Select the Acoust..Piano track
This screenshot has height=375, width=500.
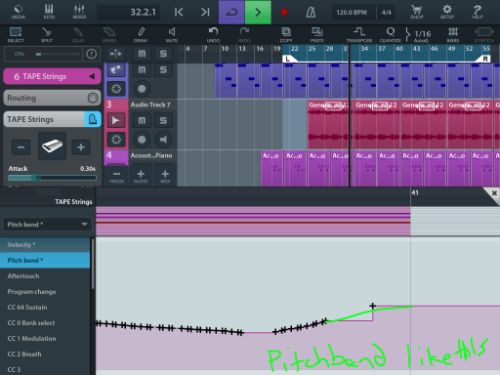(x=151, y=156)
